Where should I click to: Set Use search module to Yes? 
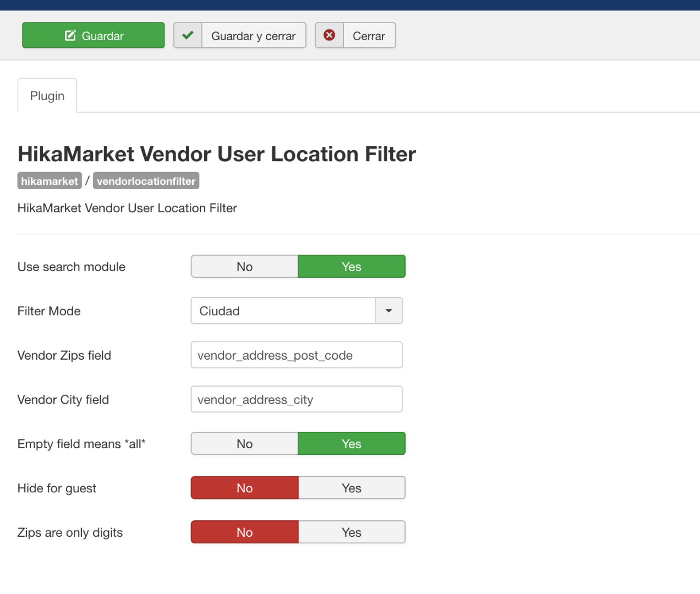click(x=352, y=267)
